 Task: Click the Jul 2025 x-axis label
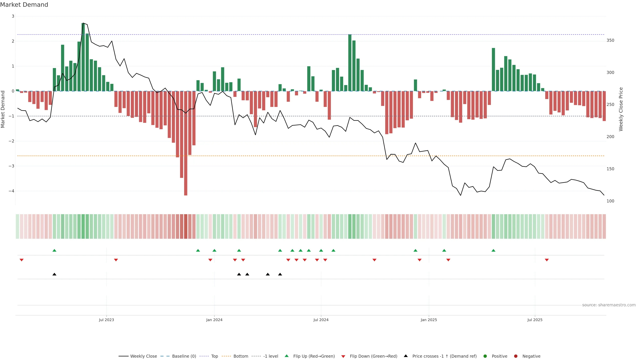click(535, 320)
